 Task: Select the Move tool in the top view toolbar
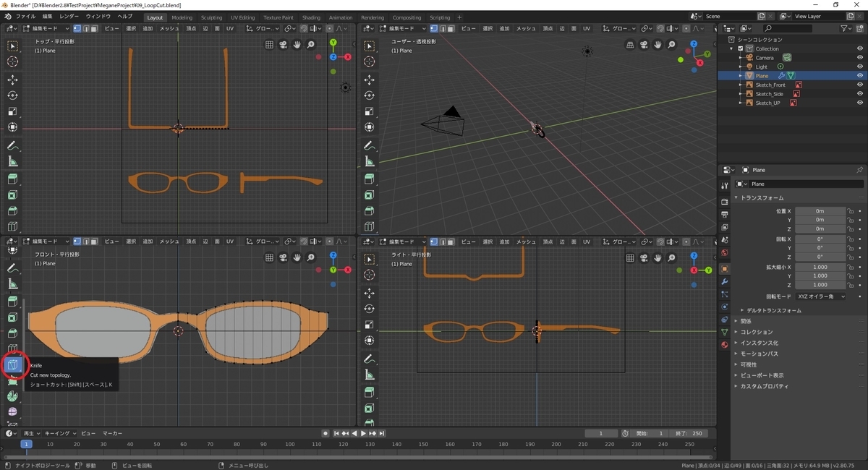pos(12,80)
